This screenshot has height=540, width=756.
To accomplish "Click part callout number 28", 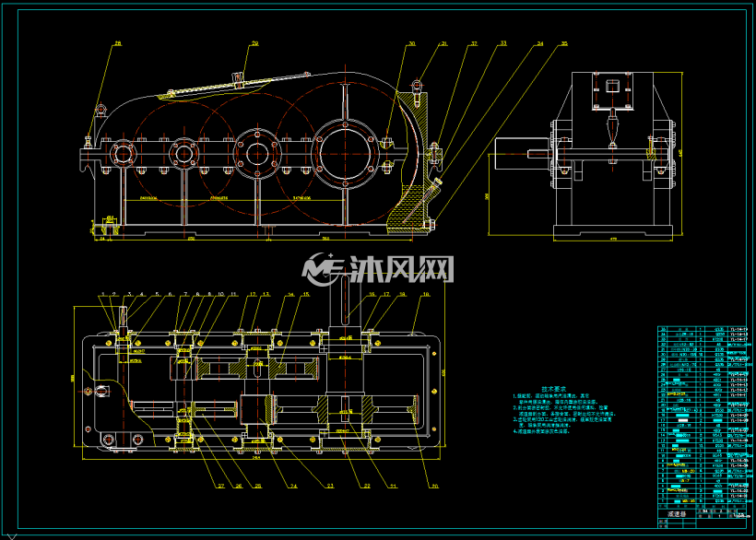I will 118,43.
